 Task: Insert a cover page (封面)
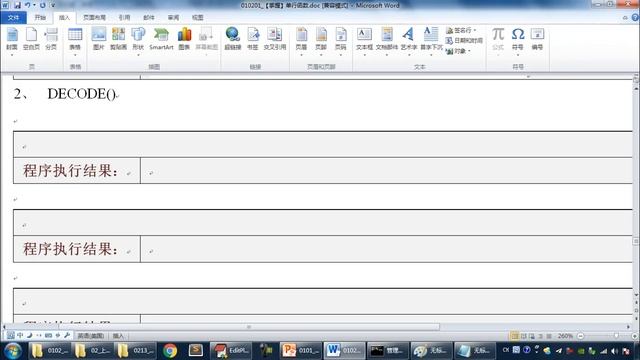tap(12, 41)
